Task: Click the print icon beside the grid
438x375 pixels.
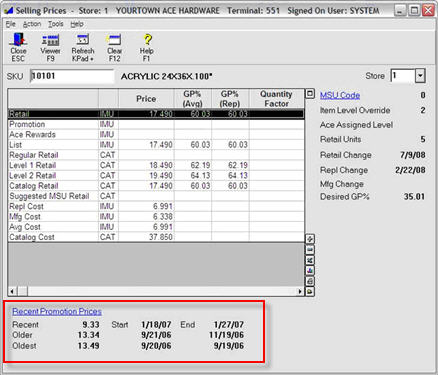Action: pyautogui.click(x=310, y=281)
